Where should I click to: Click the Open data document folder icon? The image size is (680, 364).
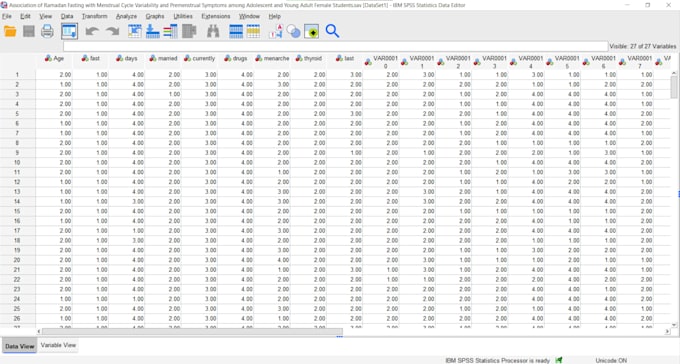(x=10, y=31)
